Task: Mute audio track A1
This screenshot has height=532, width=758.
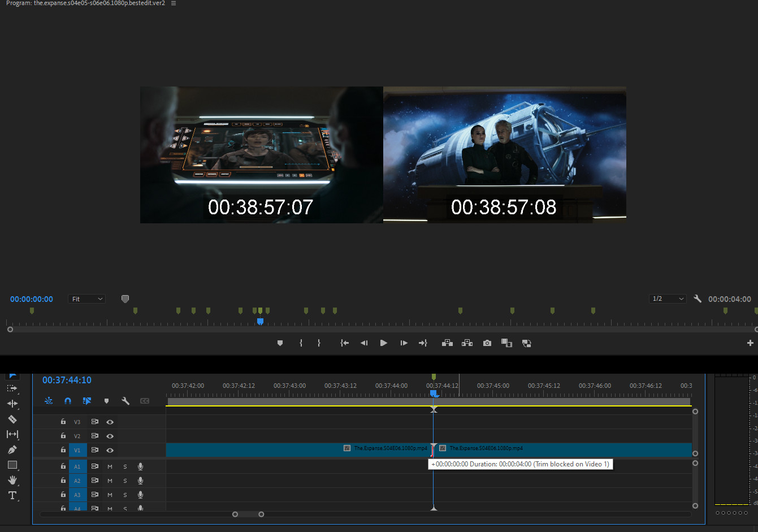Action: [110, 466]
